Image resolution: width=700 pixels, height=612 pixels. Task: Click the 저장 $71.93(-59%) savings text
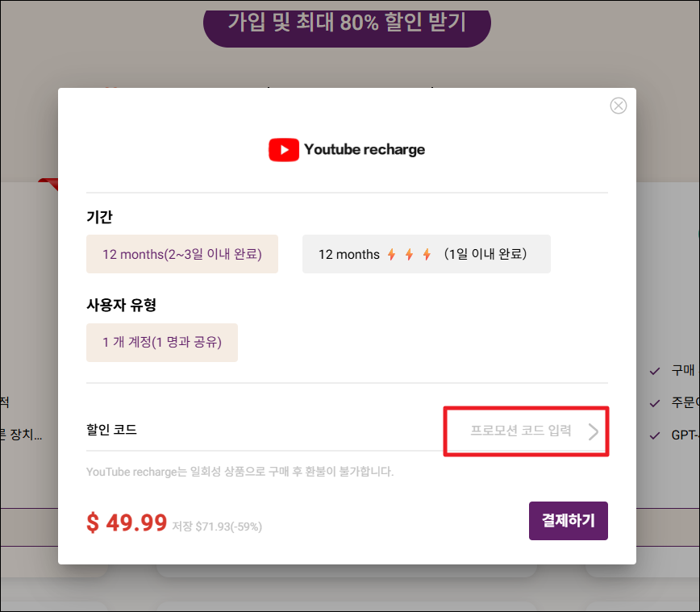coord(218,527)
